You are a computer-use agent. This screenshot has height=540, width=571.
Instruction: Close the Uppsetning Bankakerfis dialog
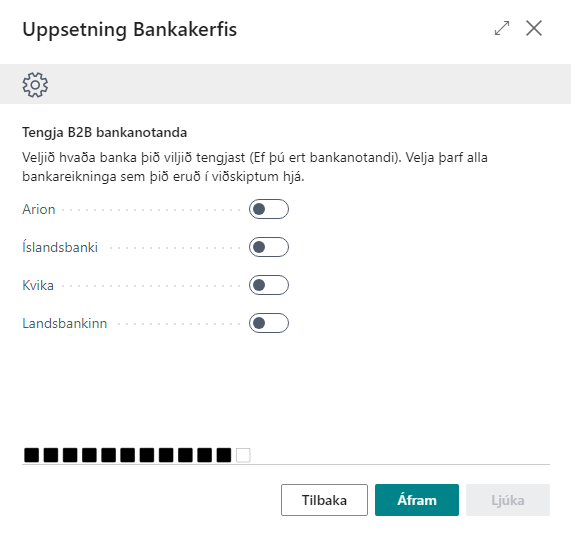[x=534, y=28]
